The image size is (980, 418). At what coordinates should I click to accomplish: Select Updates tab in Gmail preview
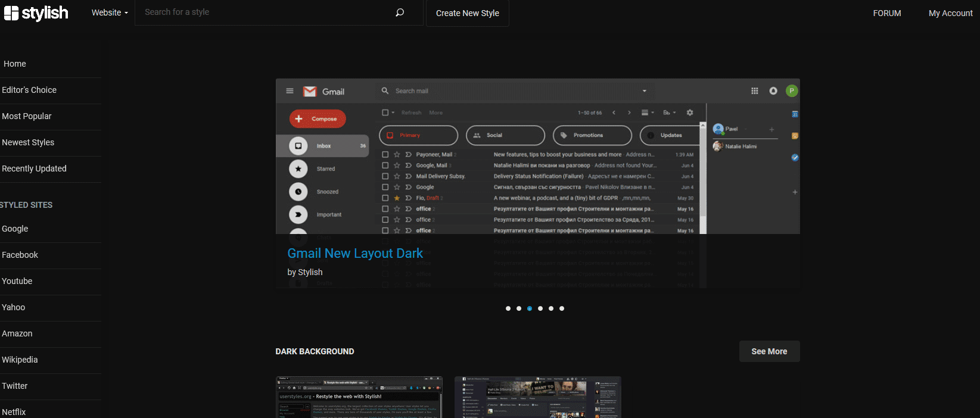[x=670, y=135]
